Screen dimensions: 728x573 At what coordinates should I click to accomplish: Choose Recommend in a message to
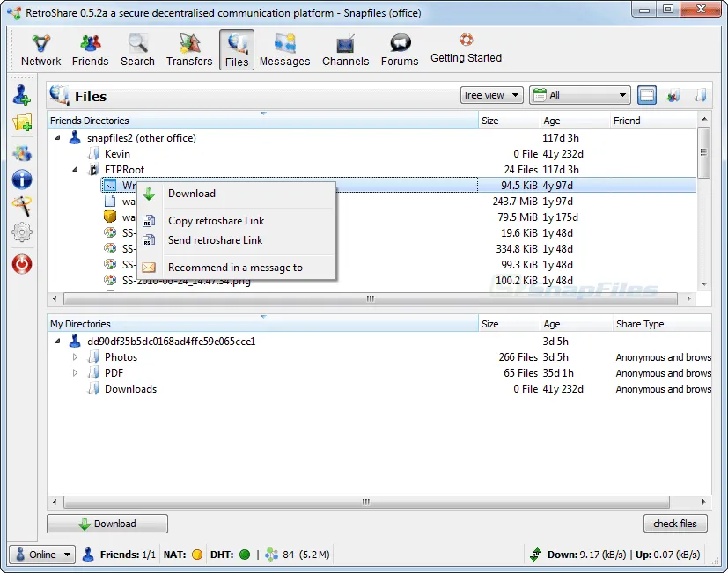(x=237, y=268)
